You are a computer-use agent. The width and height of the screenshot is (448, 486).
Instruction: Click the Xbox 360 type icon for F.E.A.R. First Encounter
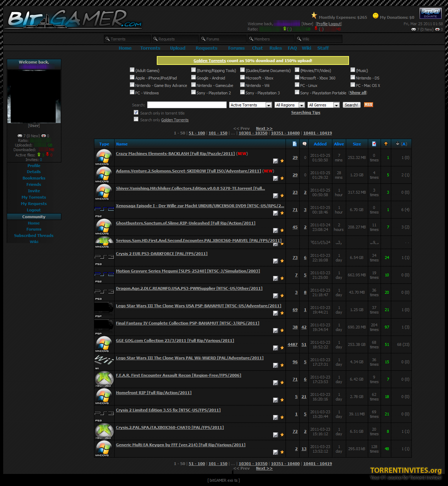(x=104, y=379)
